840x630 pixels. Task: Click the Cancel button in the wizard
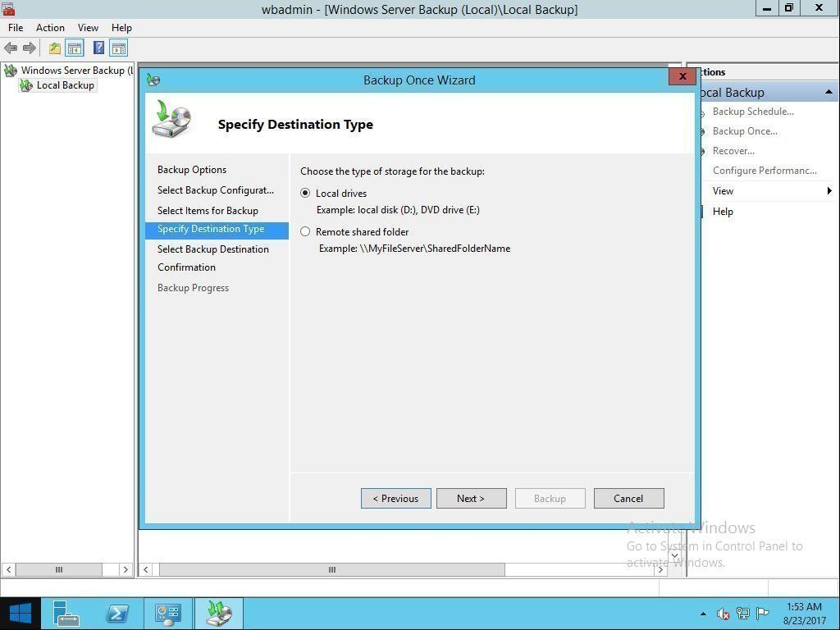tap(629, 498)
